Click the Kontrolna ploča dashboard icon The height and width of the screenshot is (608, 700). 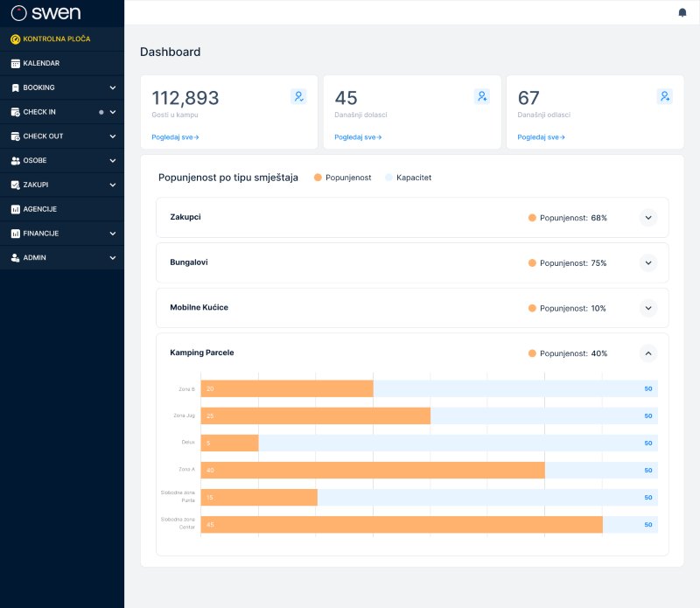tap(15, 39)
